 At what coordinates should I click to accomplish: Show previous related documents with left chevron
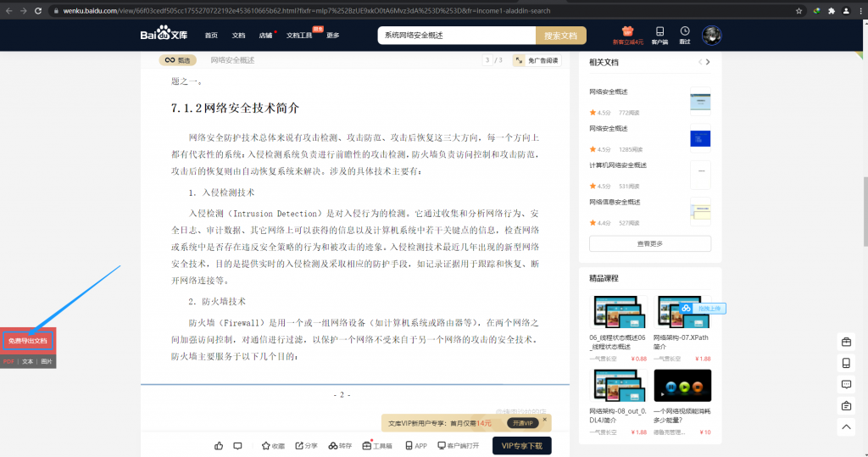(699, 62)
